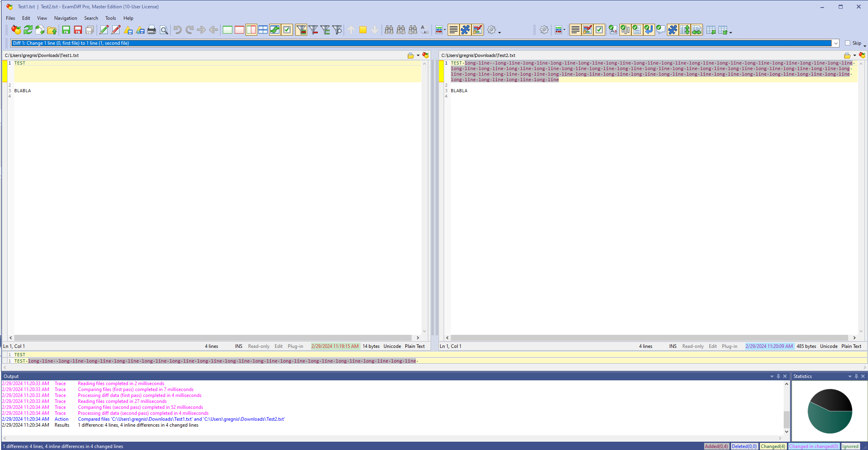Open the Diff 1 differences dropdown list
The height and width of the screenshot is (450, 868).
(x=836, y=43)
